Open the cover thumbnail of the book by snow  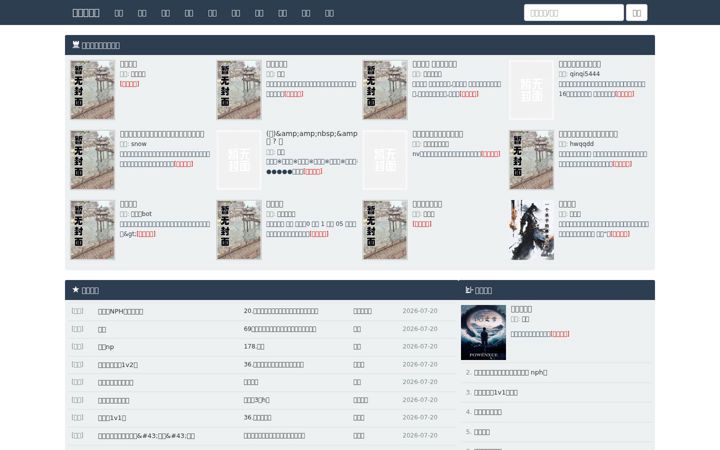point(92,160)
